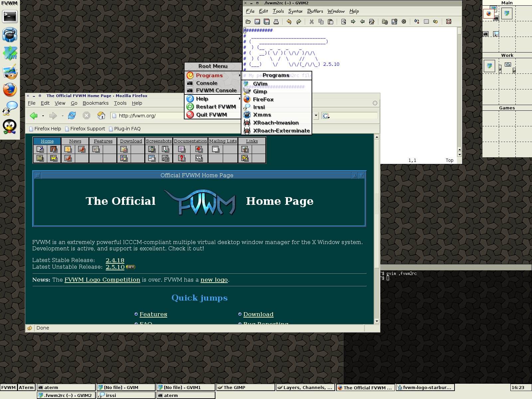Open back button history dropdown in Firefox

(x=43, y=116)
